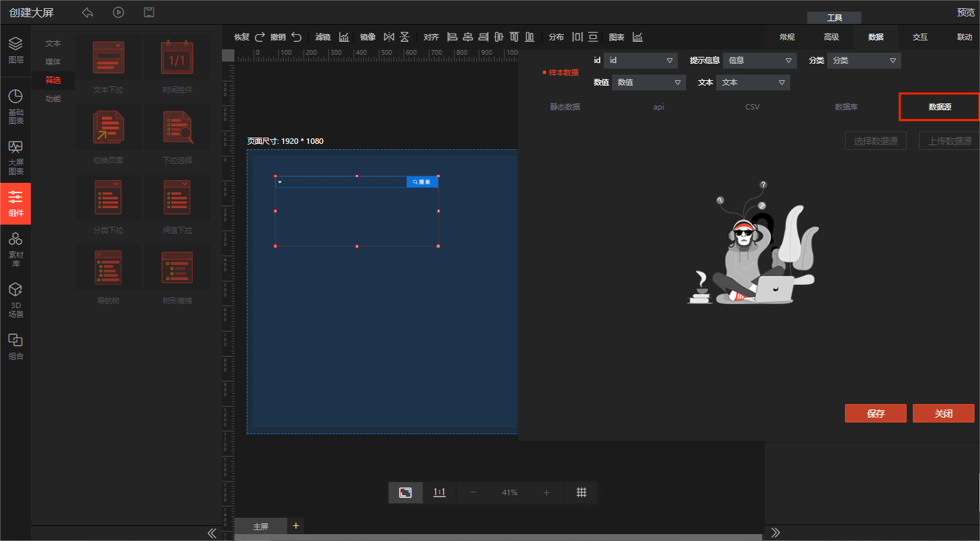The width and height of the screenshot is (980, 541).
Task: Toggle the canvas grid display
Action: pyautogui.click(x=581, y=492)
